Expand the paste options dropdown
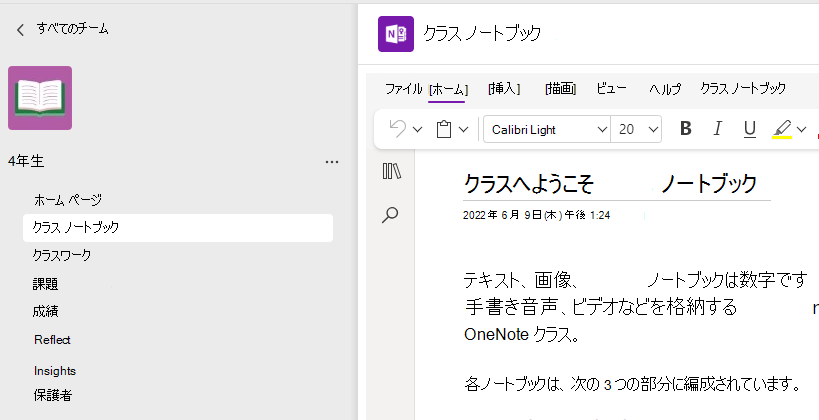 click(x=463, y=130)
